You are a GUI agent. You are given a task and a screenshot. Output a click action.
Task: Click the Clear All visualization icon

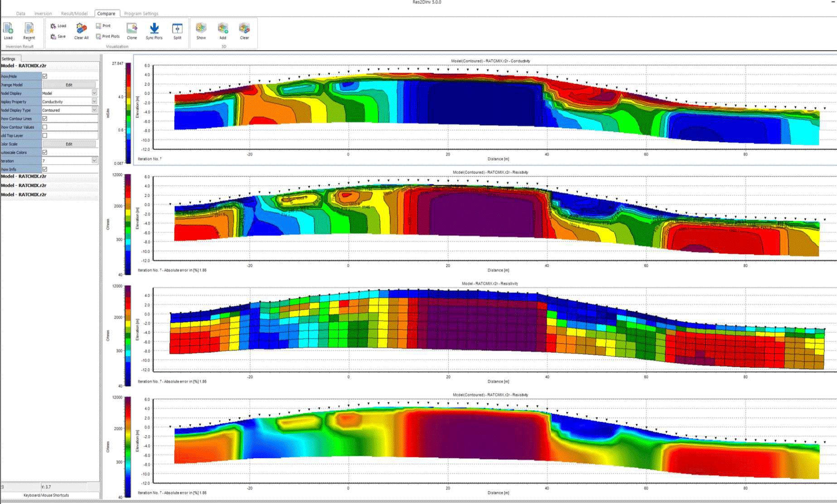(x=81, y=30)
